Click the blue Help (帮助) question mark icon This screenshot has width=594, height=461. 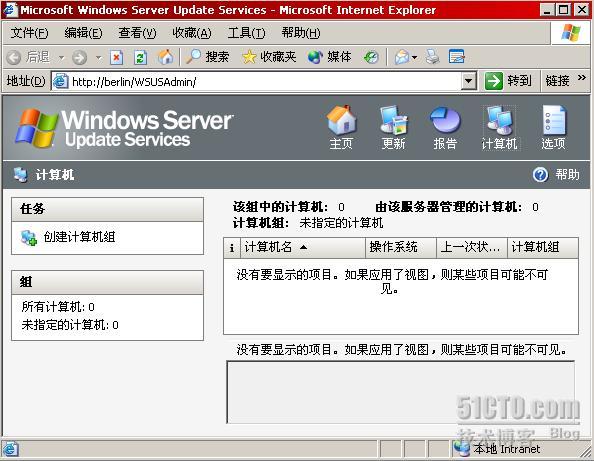(x=540, y=175)
